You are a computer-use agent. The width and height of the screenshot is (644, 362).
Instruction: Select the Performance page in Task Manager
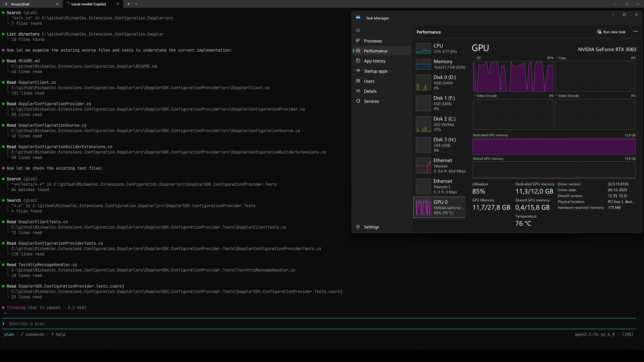(x=382, y=51)
